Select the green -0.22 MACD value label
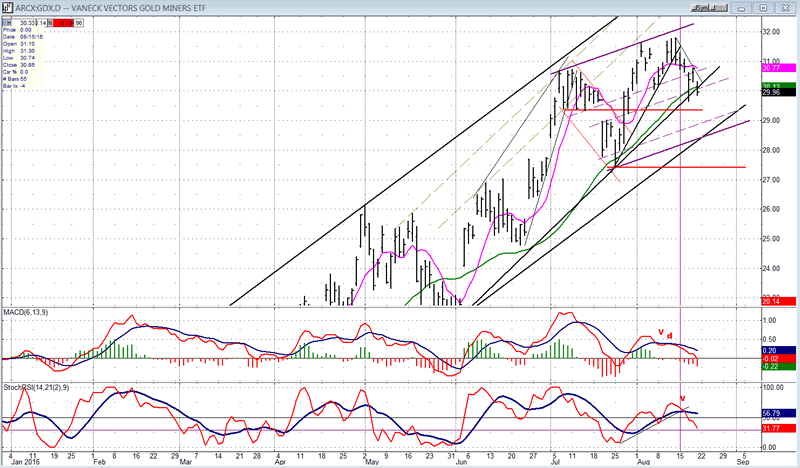800x468 pixels. [x=773, y=367]
